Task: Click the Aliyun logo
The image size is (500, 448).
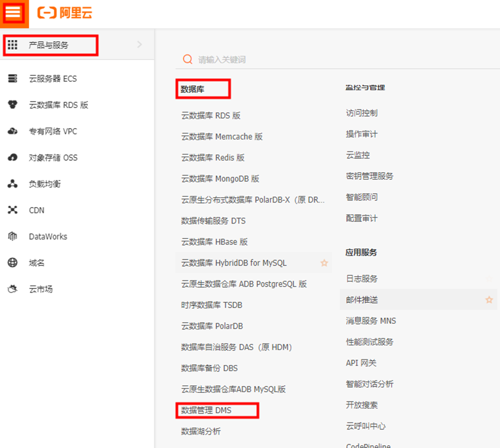Action: click(x=64, y=13)
